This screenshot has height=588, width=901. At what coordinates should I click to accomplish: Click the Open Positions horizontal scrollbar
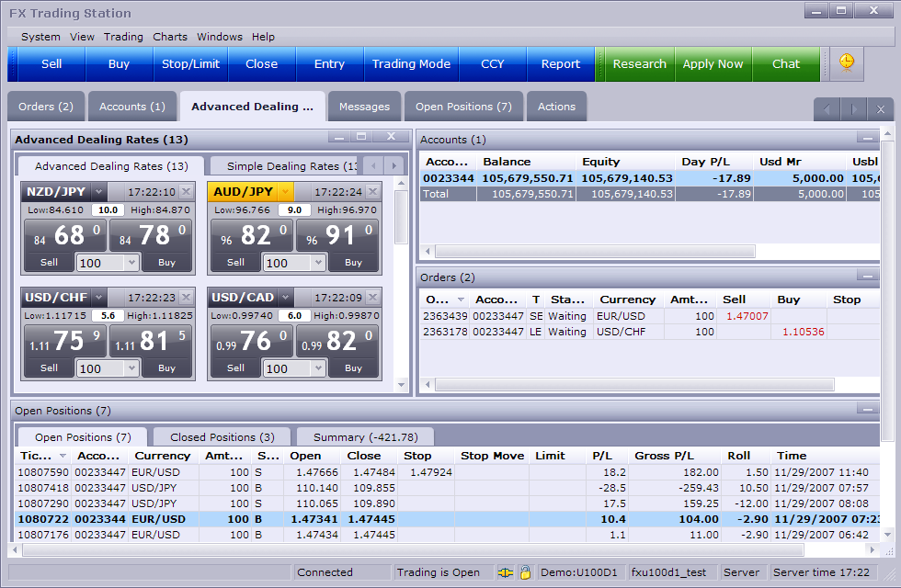point(413,550)
